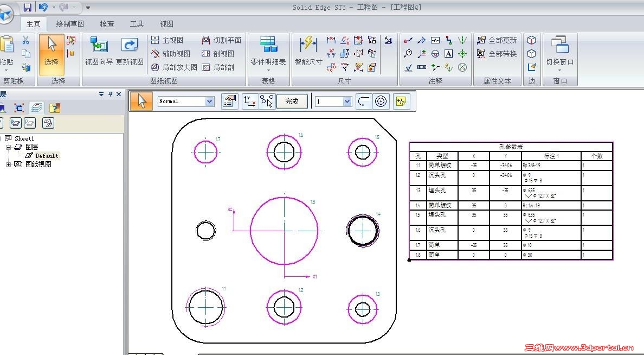Click the surface texture symbol icon

coord(408,67)
